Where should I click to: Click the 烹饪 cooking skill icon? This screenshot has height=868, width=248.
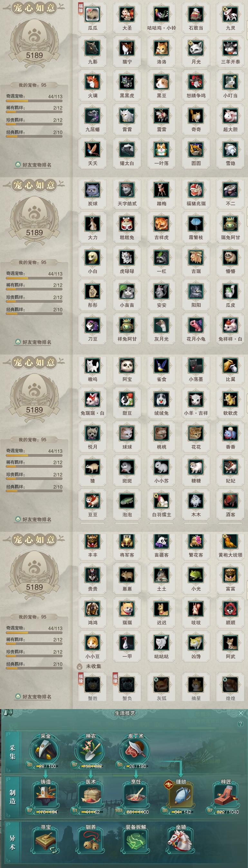coord(136,795)
